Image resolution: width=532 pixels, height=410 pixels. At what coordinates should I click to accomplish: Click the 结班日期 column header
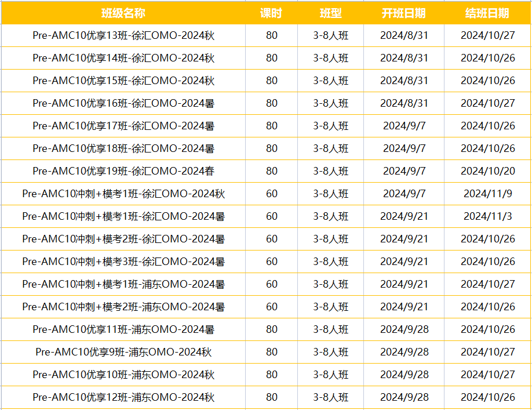click(487, 13)
